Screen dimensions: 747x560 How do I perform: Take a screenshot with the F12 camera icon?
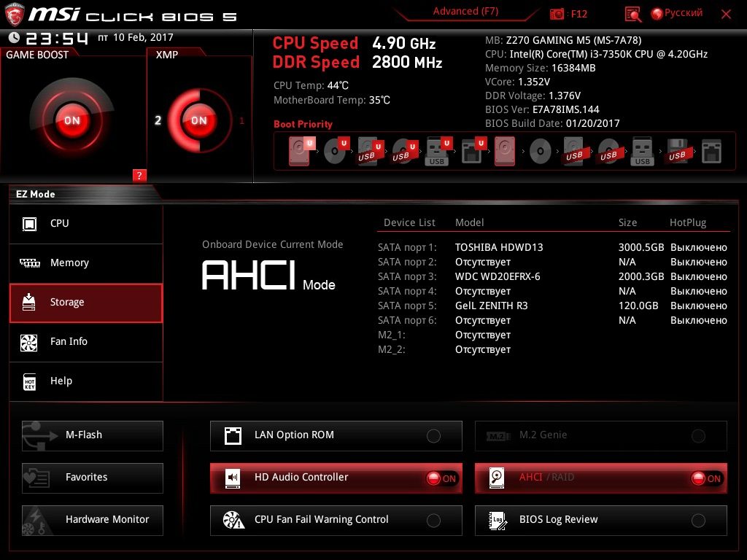point(557,14)
